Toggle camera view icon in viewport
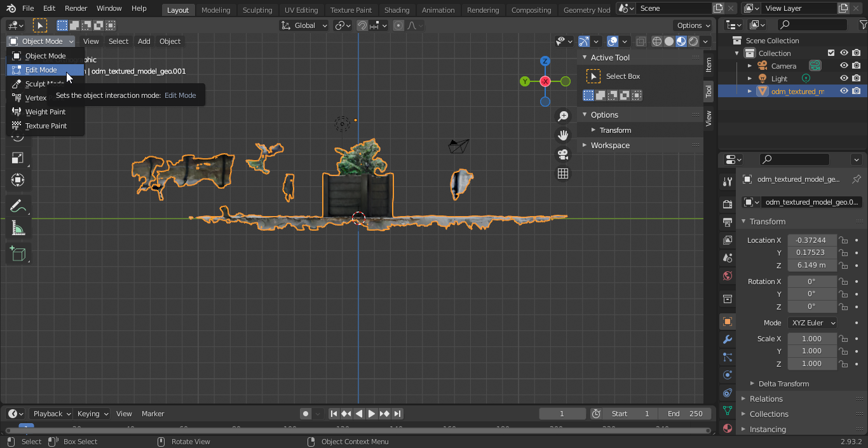 (563, 154)
